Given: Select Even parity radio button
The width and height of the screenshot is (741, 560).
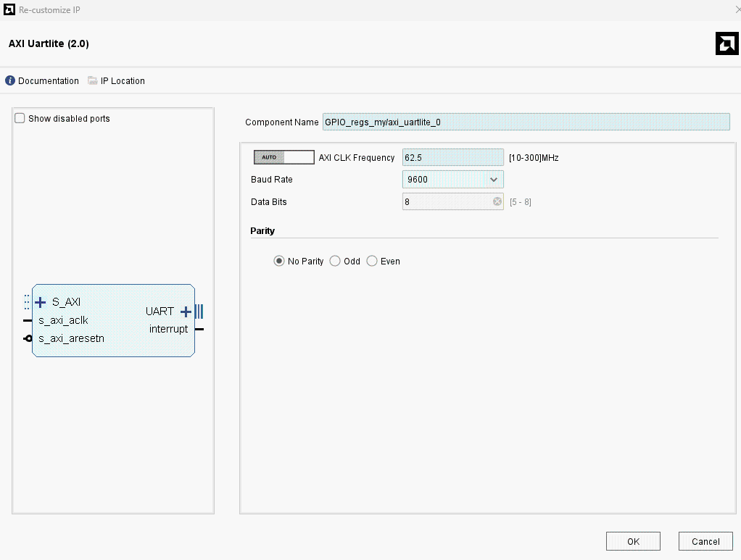Looking at the screenshot, I should coord(372,261).
